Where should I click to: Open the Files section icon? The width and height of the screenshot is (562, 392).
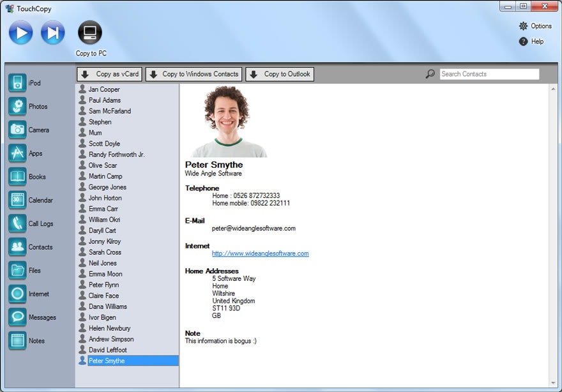click(17, 270)
